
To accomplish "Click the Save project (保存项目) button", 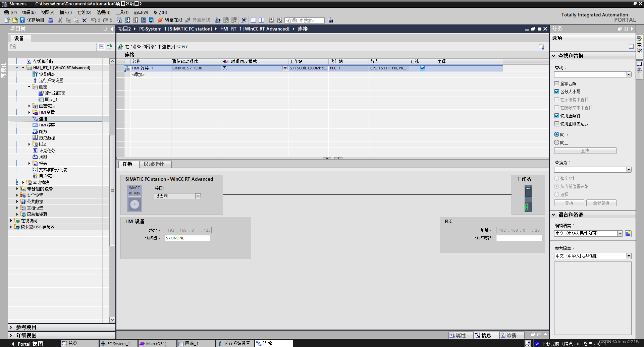I will (x=32, y=20).
